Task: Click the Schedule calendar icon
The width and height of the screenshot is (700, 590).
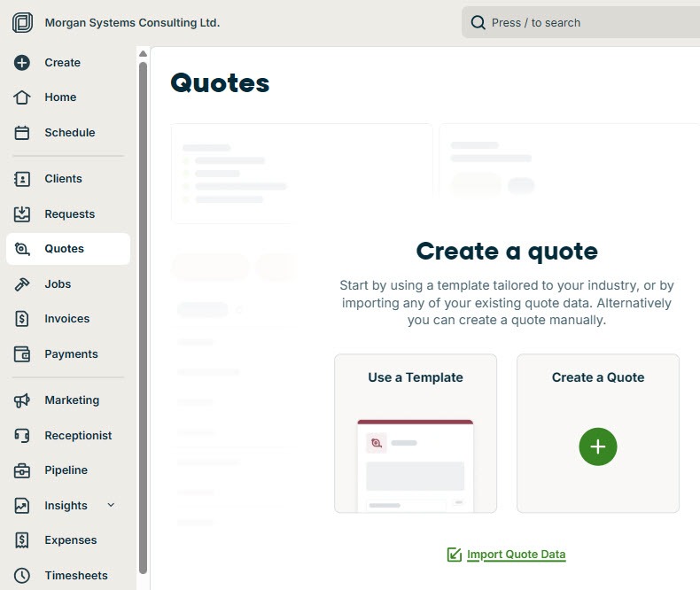Action: [22, 133]
